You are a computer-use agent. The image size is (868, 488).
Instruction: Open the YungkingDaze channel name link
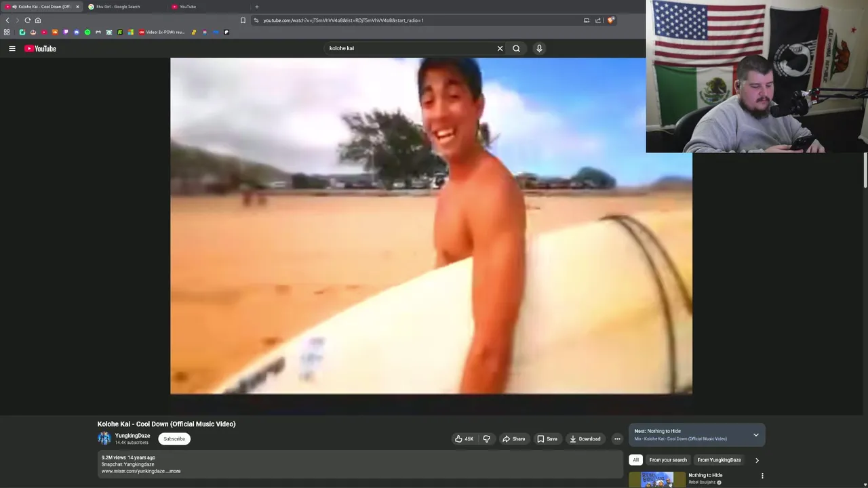click(132, 436)
